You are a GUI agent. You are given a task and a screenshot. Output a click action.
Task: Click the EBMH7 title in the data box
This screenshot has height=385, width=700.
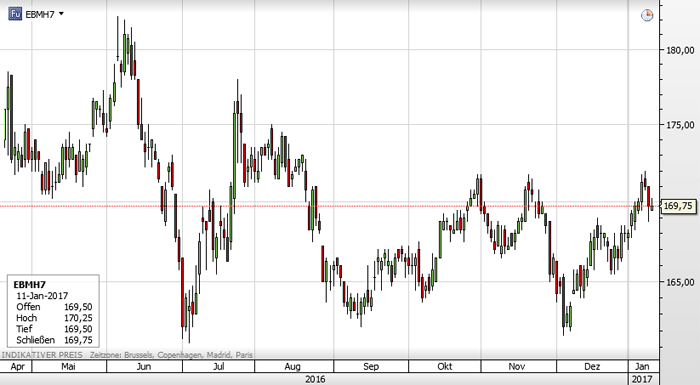29,285
